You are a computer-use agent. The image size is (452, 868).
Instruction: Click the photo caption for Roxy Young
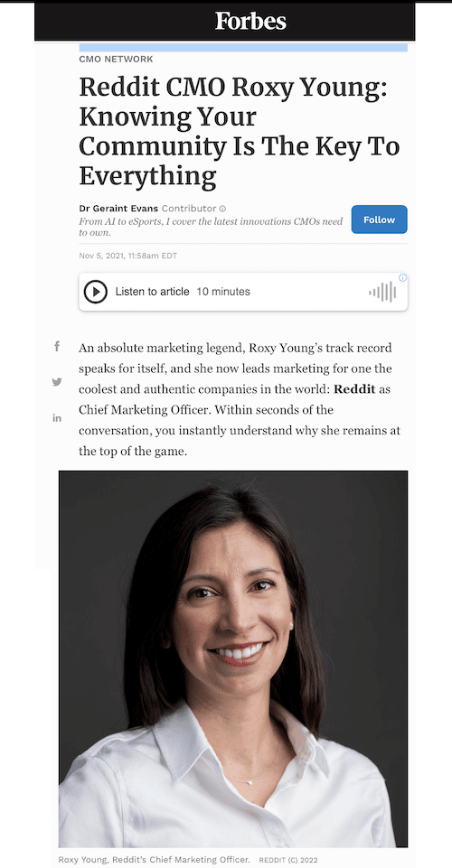[154, 860]
